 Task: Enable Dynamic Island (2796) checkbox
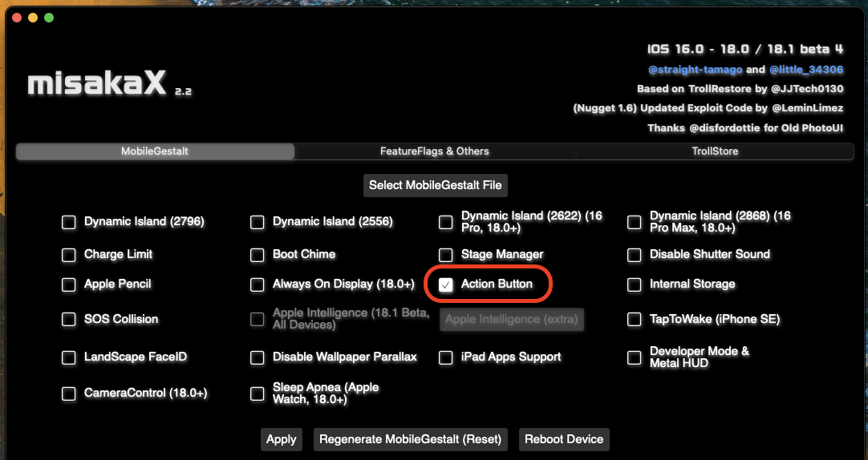(69, 222)
